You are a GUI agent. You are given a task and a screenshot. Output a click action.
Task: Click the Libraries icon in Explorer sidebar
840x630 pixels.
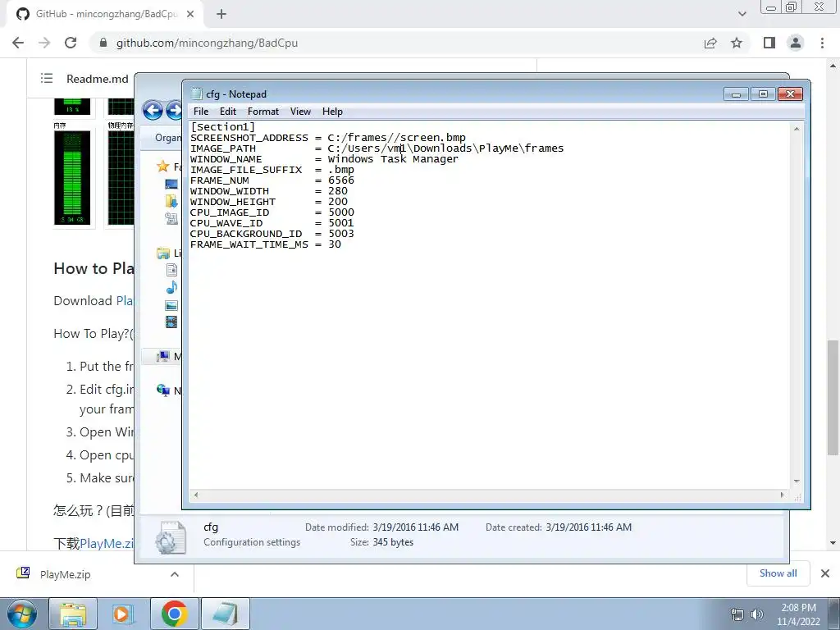163,253
